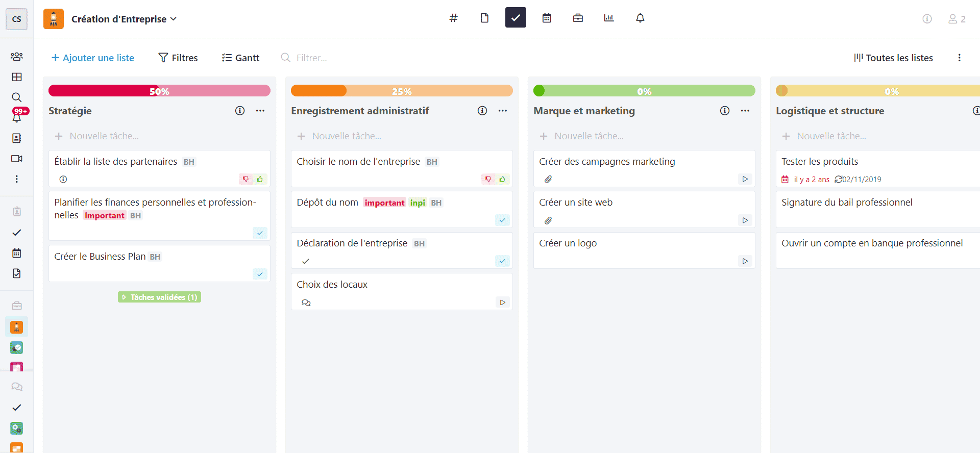Open more options in left sidebar
This screenshot has height=453, width=980.
(17, 179)
